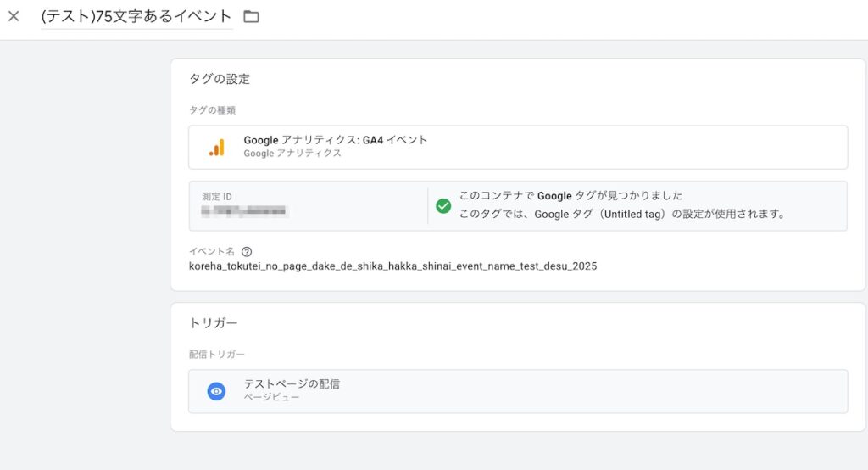Click the green checkmark status icon

tap(443, 205)
